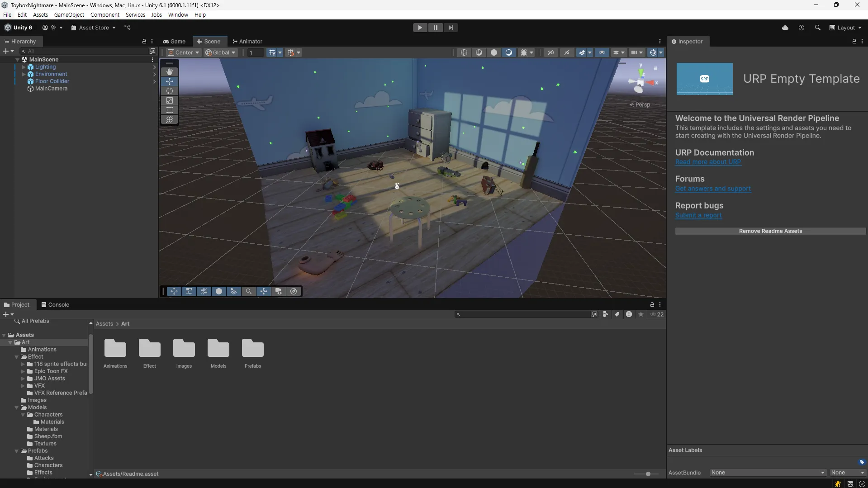Select the Rect tool
The image size is (868, 488).
(x=170, y=110)
